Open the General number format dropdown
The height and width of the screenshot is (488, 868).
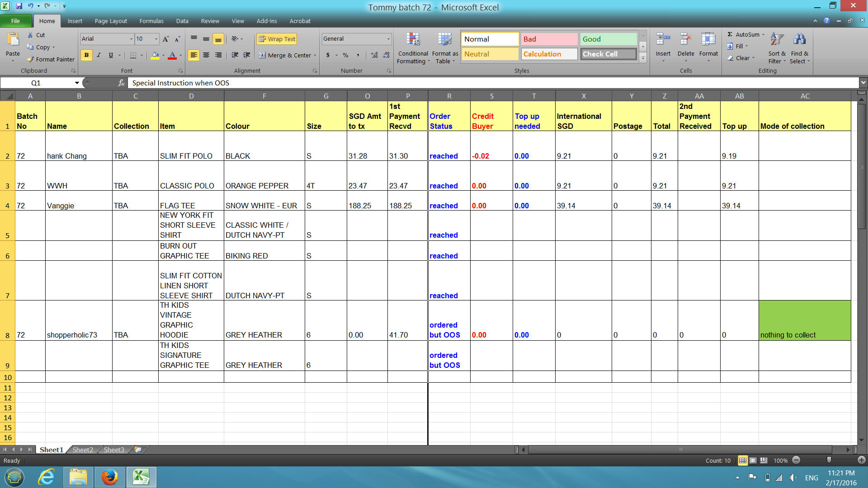click(388, 39)
